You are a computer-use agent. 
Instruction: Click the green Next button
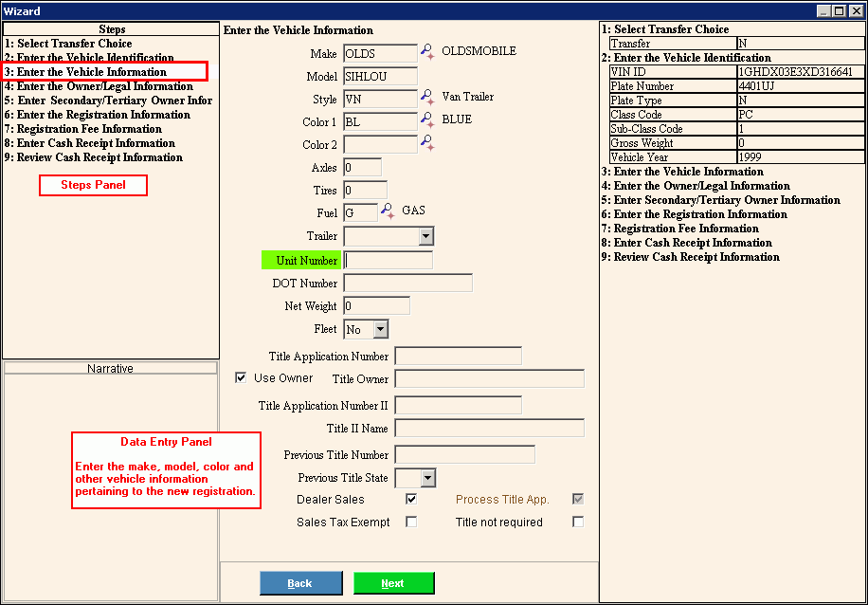pos(393,583)
